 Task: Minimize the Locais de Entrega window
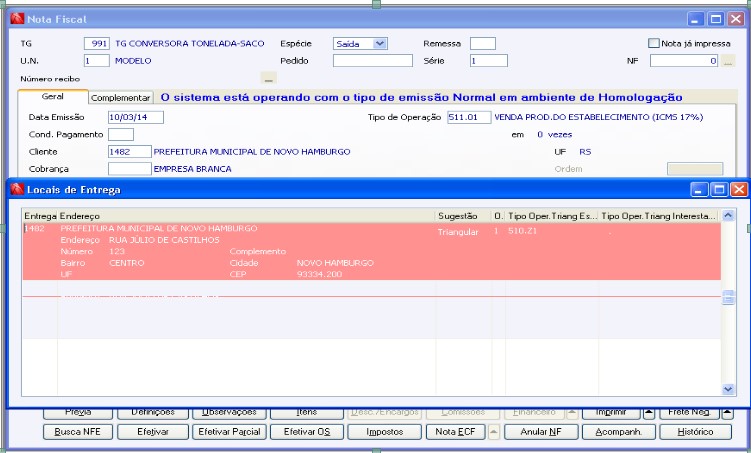pos(699,190)
